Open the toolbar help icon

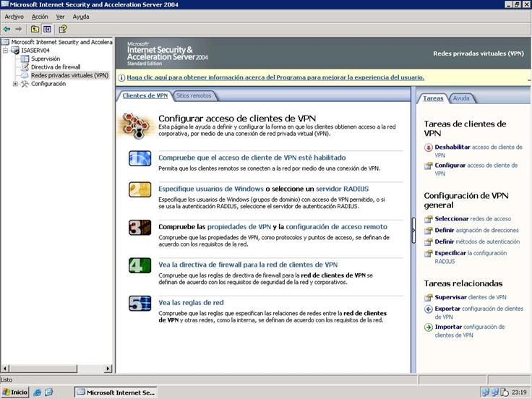tap(63, 29)
